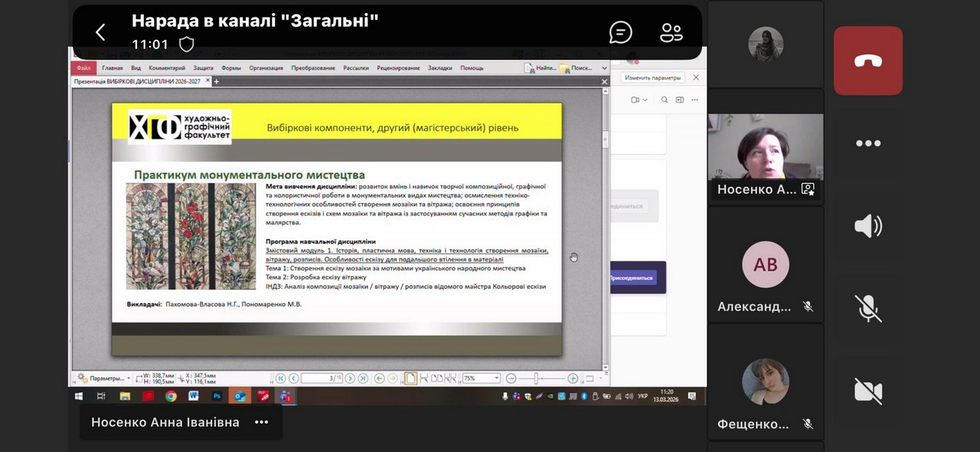Open Microsoft Teams from the taskbar

(x=286, y=396)
